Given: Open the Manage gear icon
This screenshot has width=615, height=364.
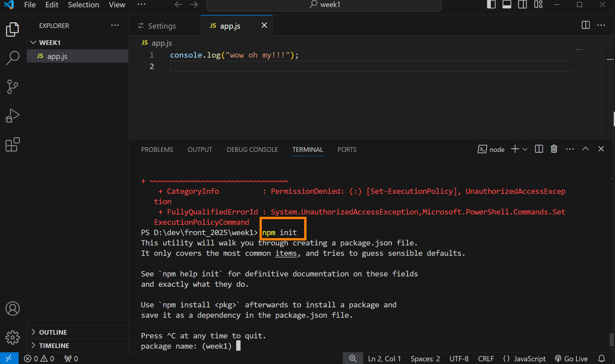Looking at the screenshot, I should point(13,337).
